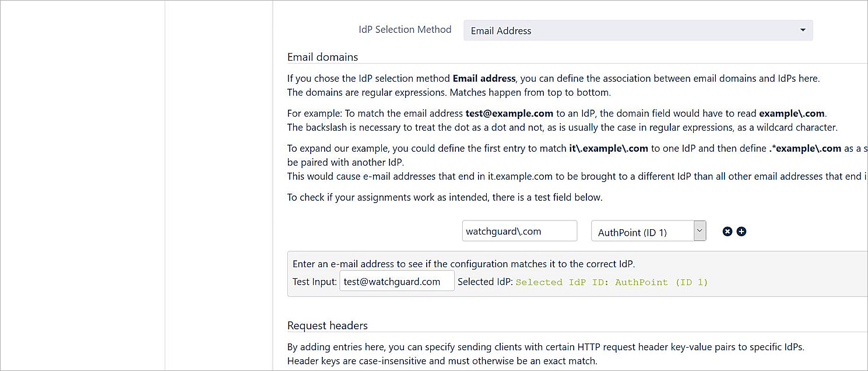Click the bold Email address text
Image resolution: width=868 pixels, height=371 pixels.
click(484, 78)
